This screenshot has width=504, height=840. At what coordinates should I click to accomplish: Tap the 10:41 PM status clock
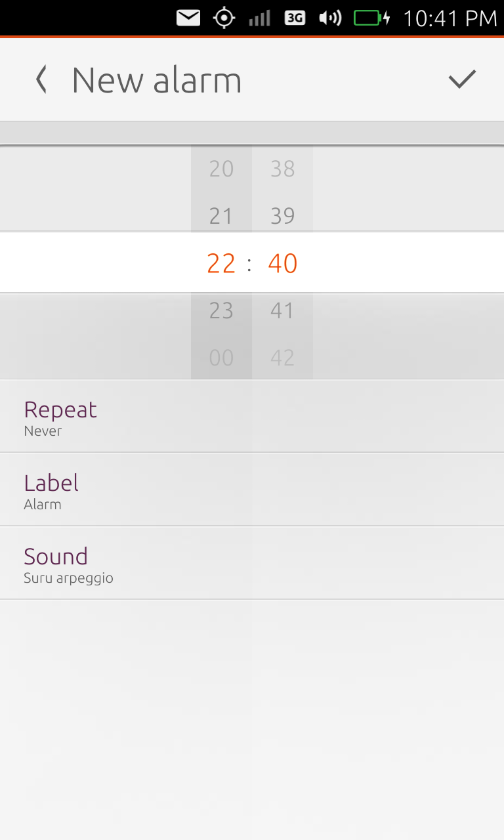[450, 18]
